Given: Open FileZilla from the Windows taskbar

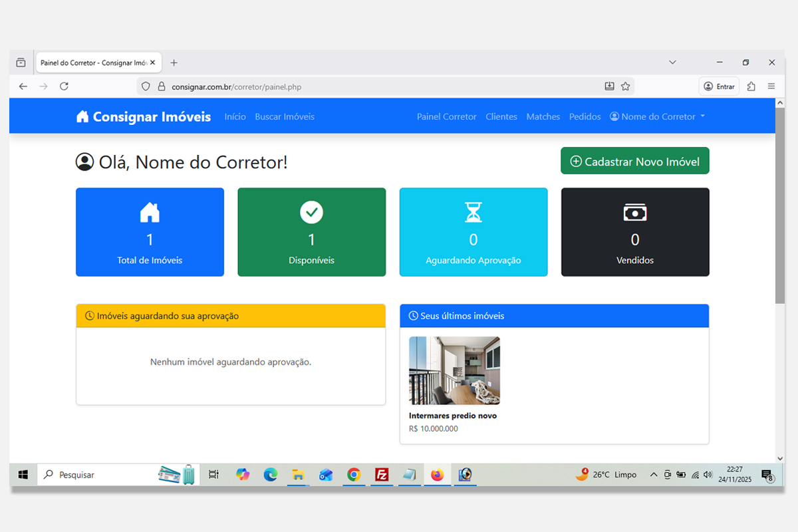Looking at the screenshot, I should click(x=382, y=475).
